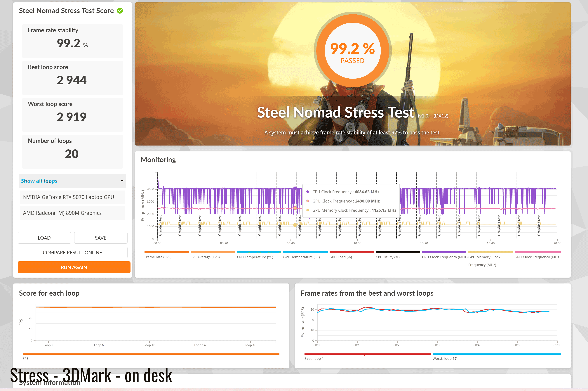Click the SAVE button

[101, 238]
